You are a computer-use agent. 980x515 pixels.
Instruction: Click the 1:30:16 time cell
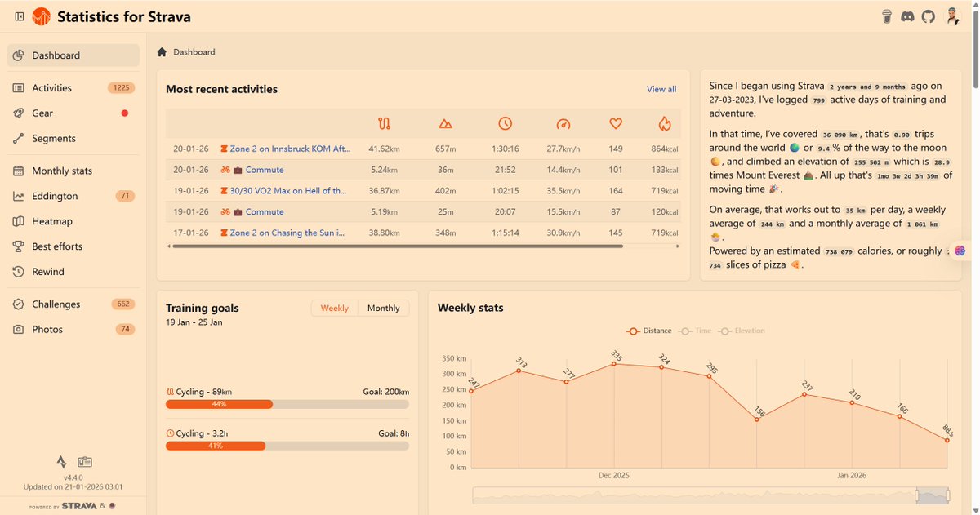coord(506,149)
